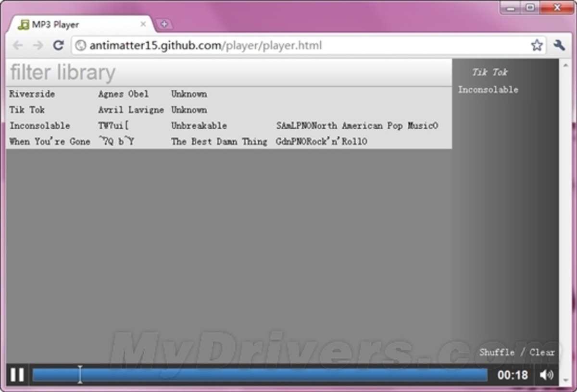Choose Inconsolable in the playlist sidebar
The width and height of the screenshot is (577, 392).
pos(488,89)
